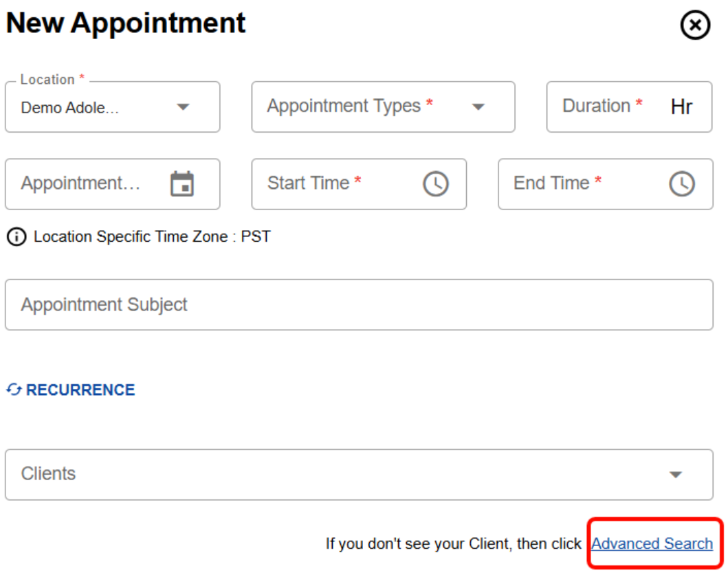Click the Start Time clock icon
Screen dimensions: 728x575
[435, 184]
